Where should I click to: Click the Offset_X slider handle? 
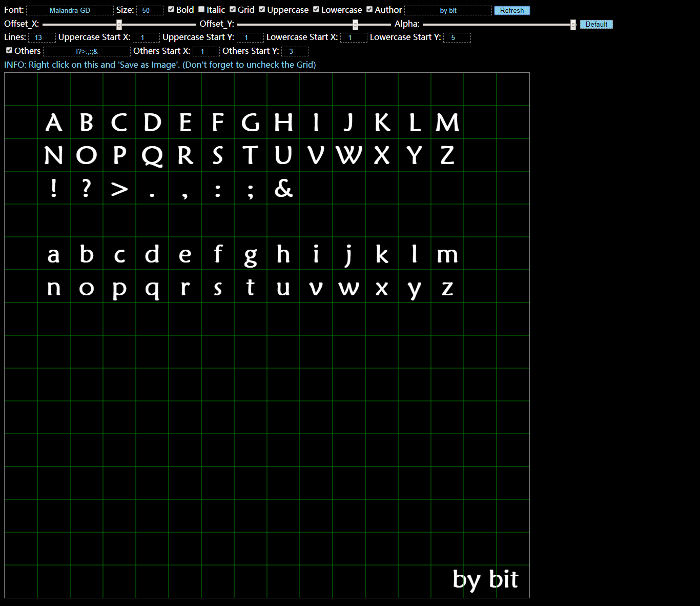(119, 25)
